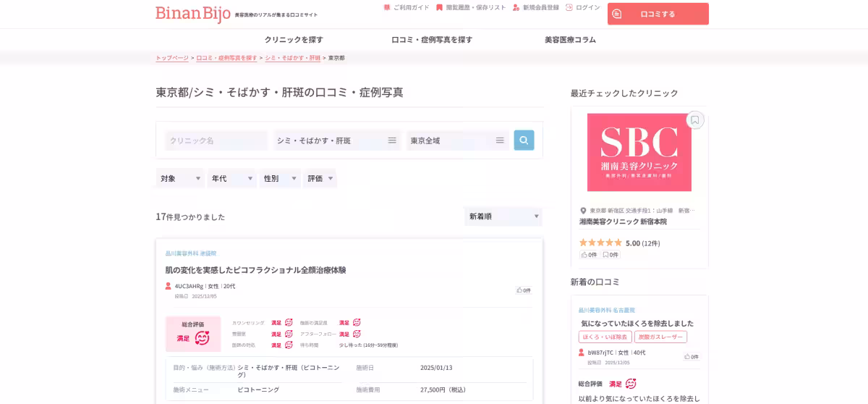Open the 新着順 sort dropdown
Image resolution: width=868 pixels, height=404 pixels.
(503, 216)
